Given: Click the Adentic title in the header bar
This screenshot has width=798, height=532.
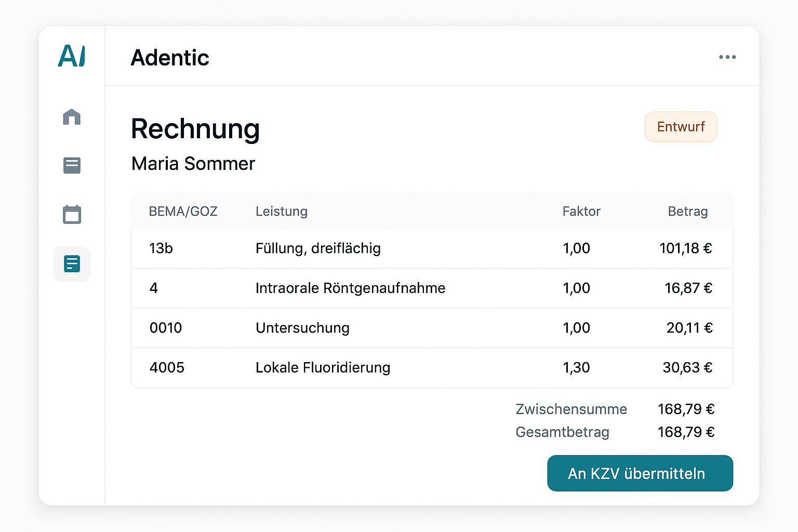Looking at the screenshot, I should [170, 58].
